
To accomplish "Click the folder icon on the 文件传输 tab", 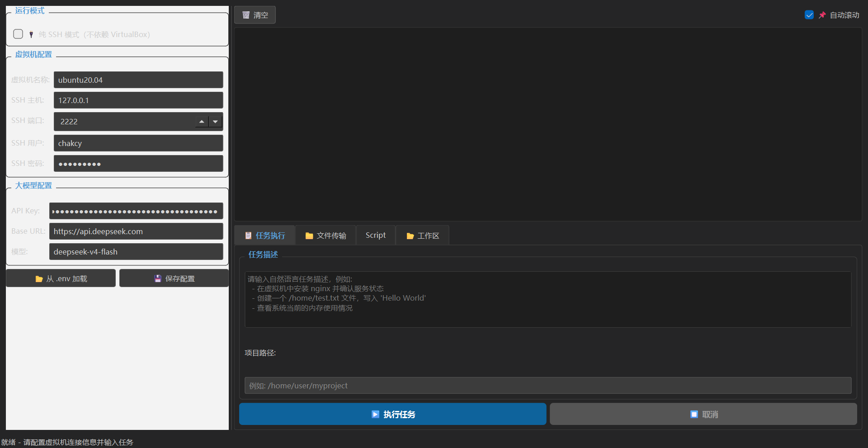I will point(309,236).
